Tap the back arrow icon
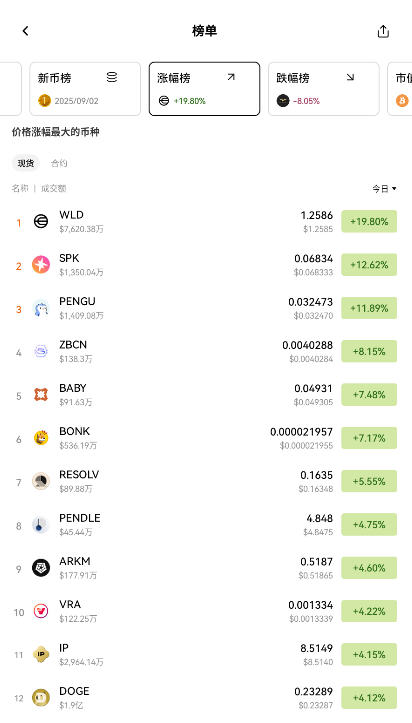 coord(25,31)
